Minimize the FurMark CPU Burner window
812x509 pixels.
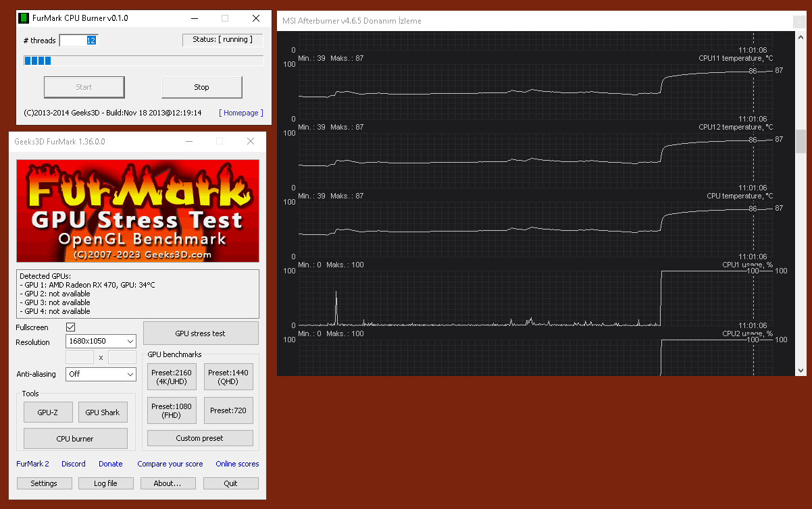(195, 18)
